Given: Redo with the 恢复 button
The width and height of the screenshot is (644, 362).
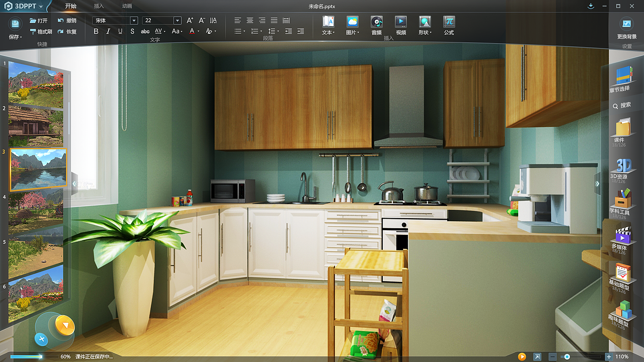Looking at the screenshot, I should point(67,32).
